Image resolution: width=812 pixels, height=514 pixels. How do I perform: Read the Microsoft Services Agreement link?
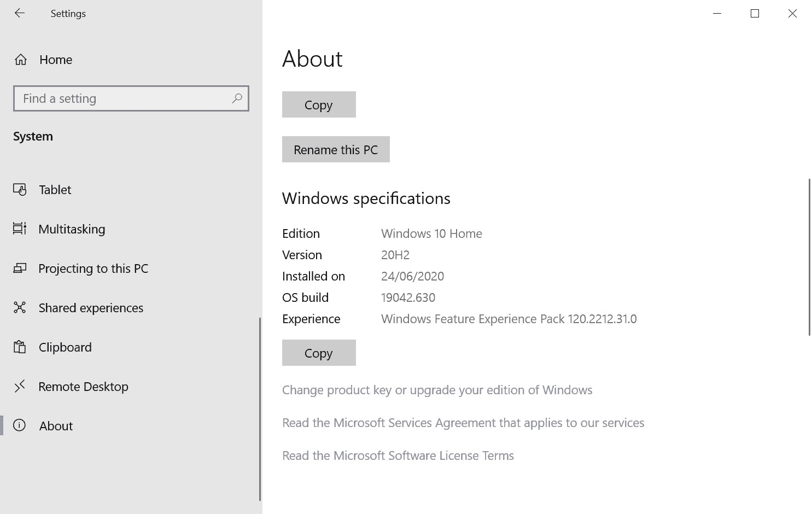[463, 423]
